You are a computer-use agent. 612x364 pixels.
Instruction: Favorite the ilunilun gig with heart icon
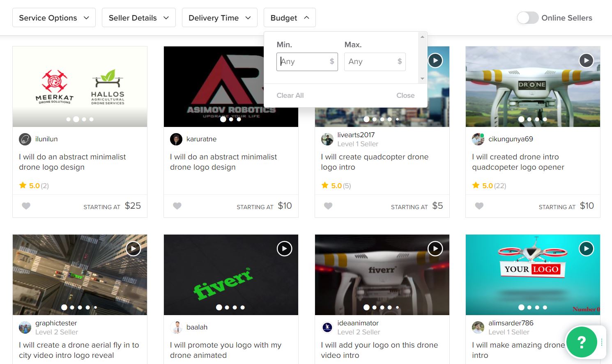click(x=26, y=206)
